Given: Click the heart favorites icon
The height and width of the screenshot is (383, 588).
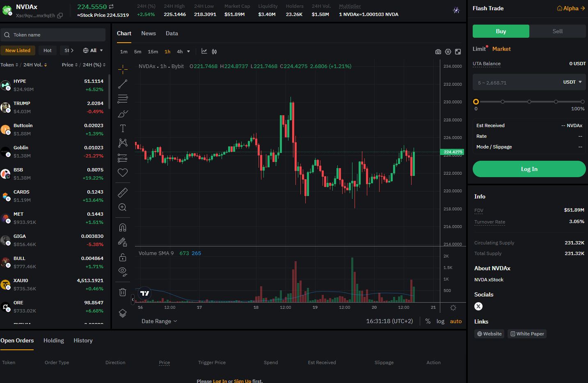Looking at the screenshot, I should (123, 173).
